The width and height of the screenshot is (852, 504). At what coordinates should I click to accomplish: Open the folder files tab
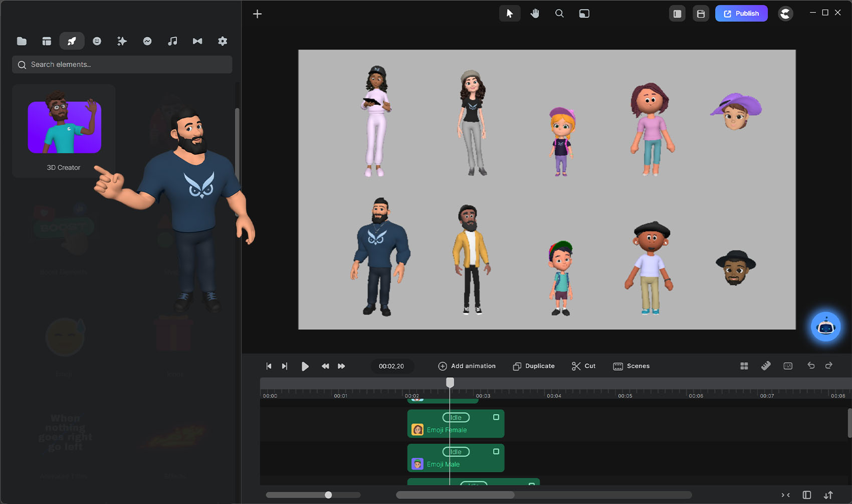point(22,41)
